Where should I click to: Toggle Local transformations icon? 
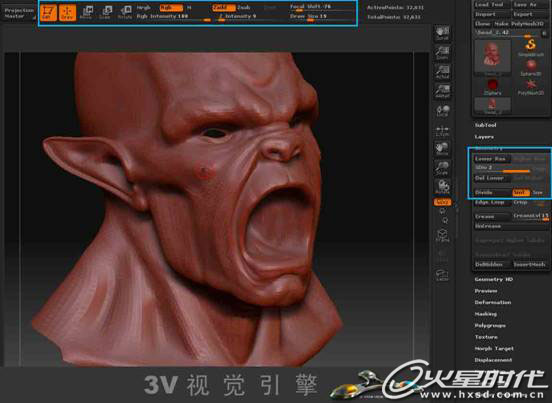[442, 111]
